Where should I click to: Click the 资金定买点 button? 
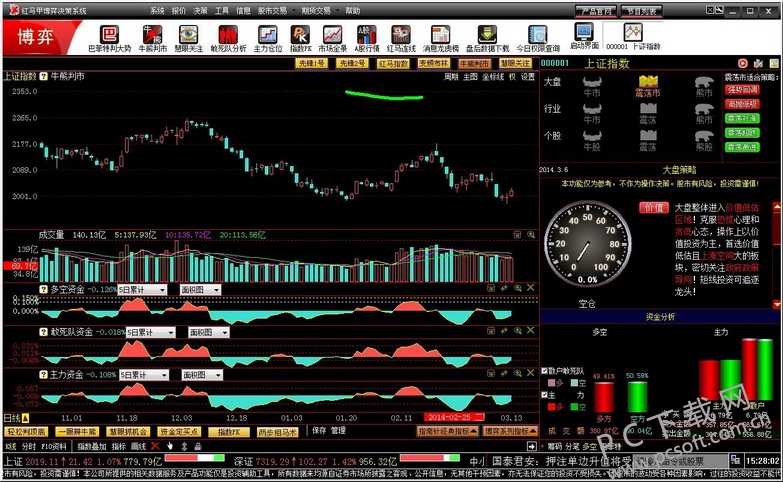click(179, 432)
